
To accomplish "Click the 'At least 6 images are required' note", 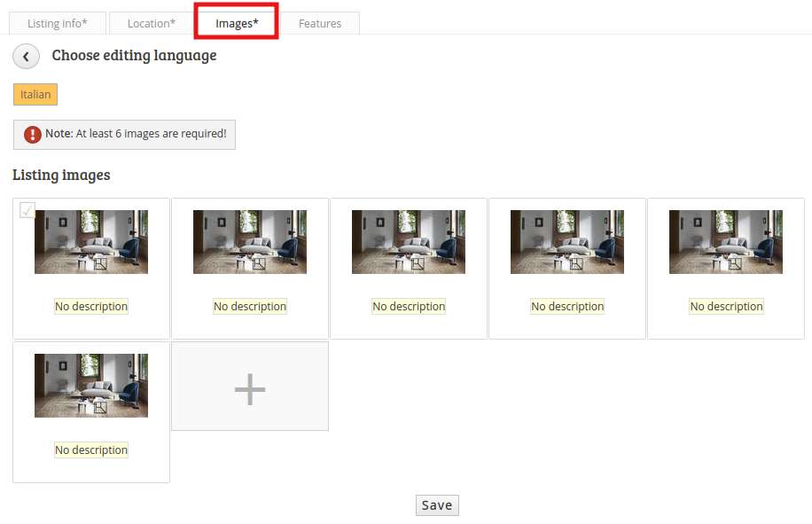I will [x=124, y=135].
